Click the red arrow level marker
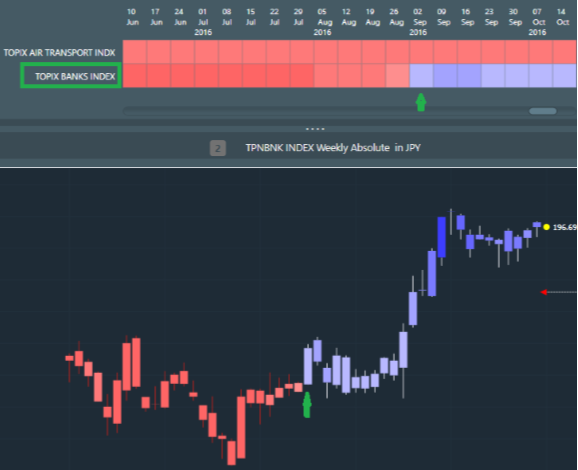Viewport: 578px width, 470px height. (x=544, y=292)
